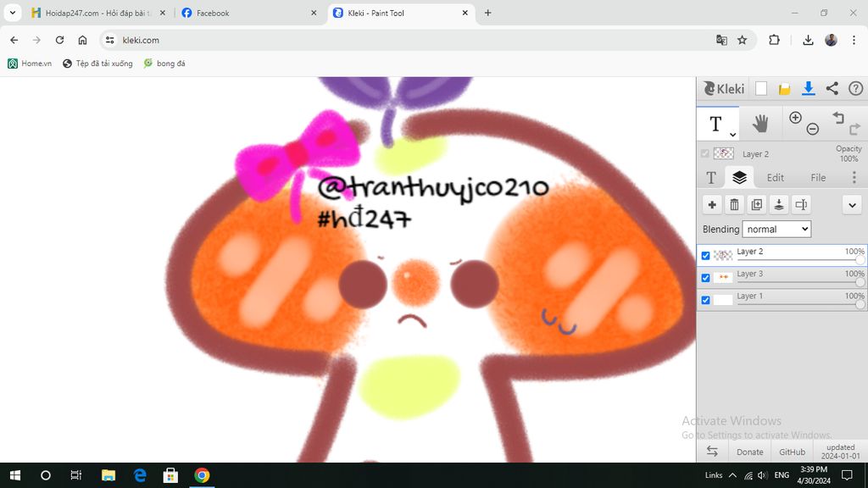Image resolution: width=868 pixels, height=488 pixels.
Task: Click the Kleki logo
Action: tap(724, 88)
